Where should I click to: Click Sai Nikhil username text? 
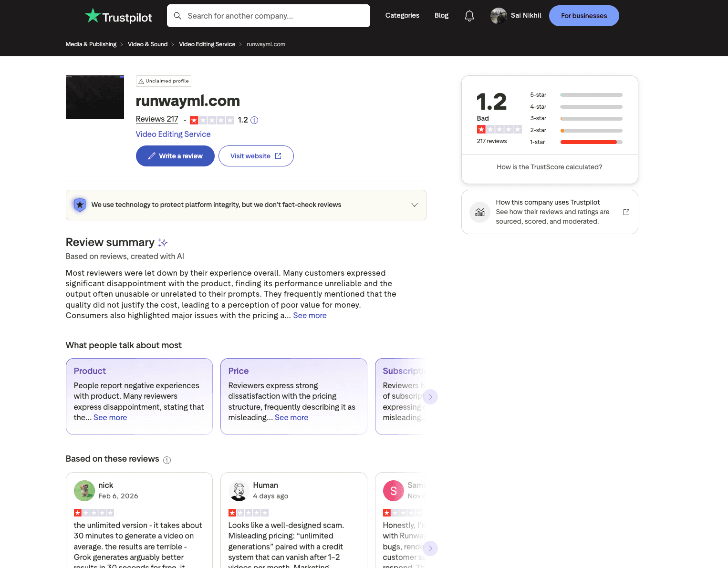(526, 16)
